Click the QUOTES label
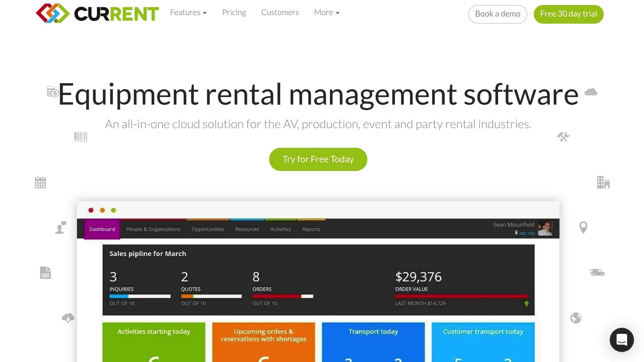 point(191,289)
